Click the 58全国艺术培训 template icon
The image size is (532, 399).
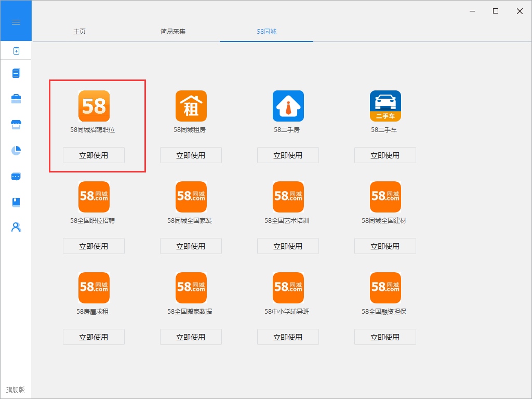(288, 197)
